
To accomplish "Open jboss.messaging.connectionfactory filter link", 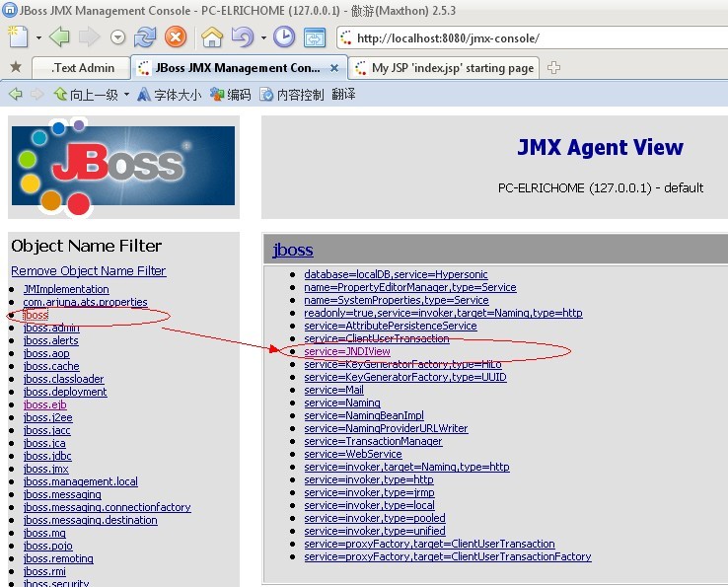I will click(107, 508).
